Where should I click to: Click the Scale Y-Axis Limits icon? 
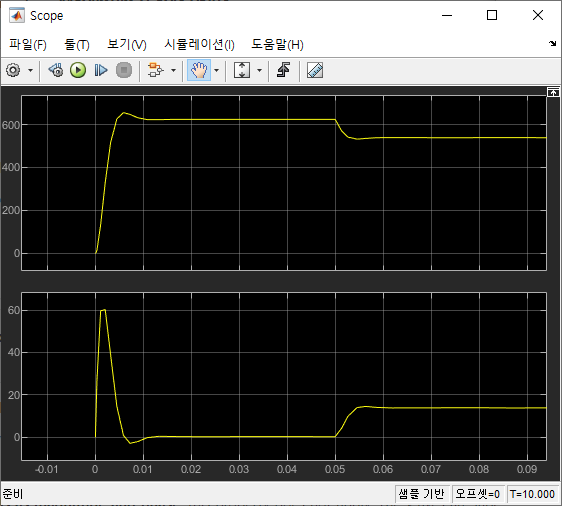coord(242,70)
